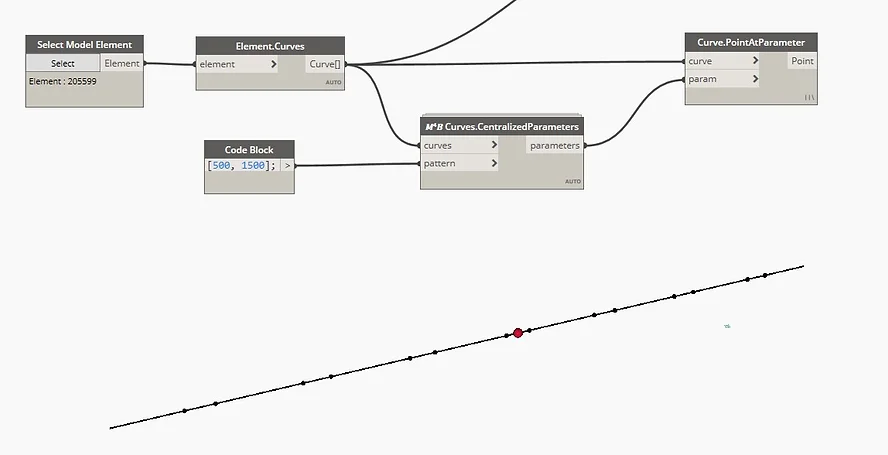Select the Code Block node title
The image size is (888, 455).
pyautogui.click(x=250, y=149)
